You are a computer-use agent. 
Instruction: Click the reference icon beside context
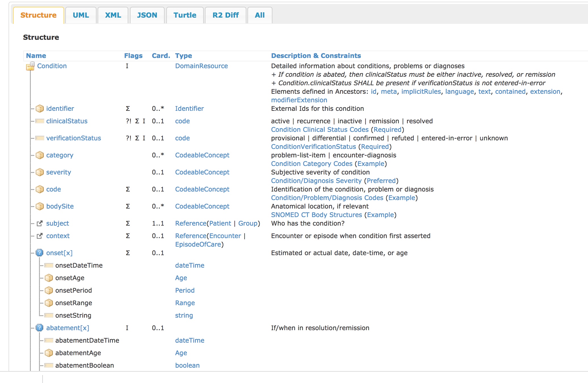tap(40, 236)
